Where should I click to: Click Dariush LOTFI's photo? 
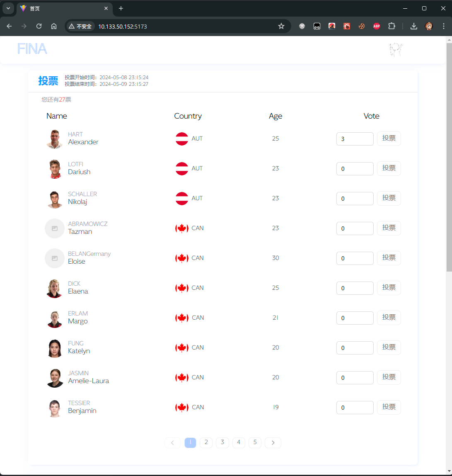[x=55, y=168]
